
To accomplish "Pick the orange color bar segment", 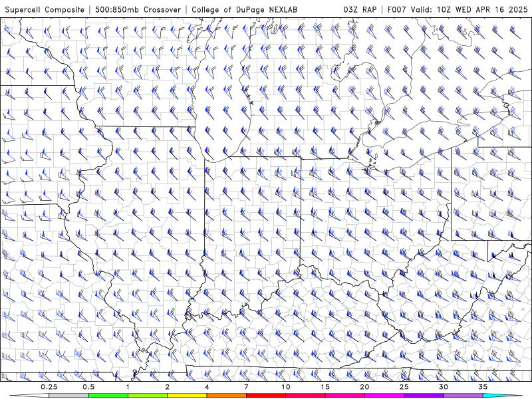I will click(226, 396).
